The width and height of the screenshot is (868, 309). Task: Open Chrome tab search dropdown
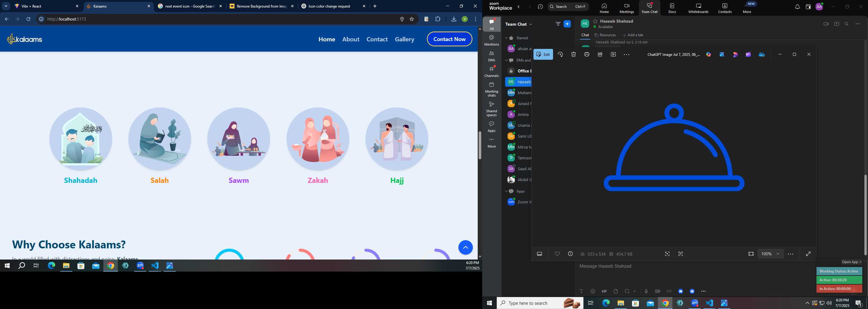pos(6,6)
